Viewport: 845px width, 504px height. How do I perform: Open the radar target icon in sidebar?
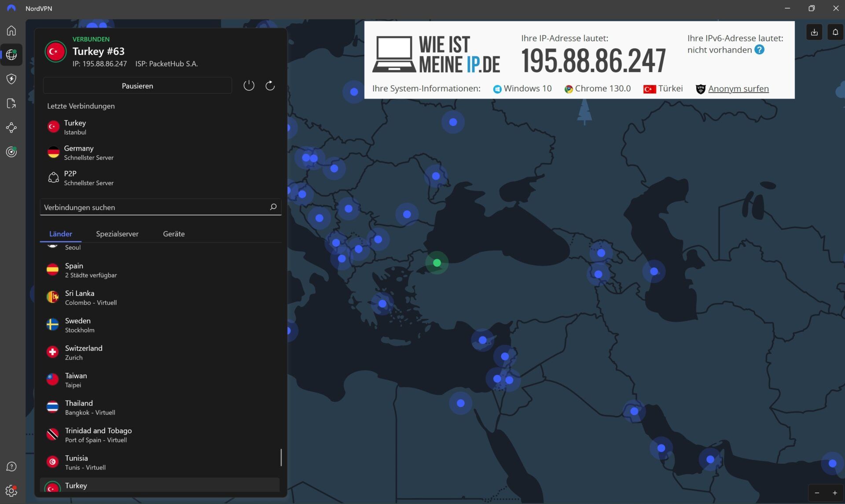(x=11, y=152)
